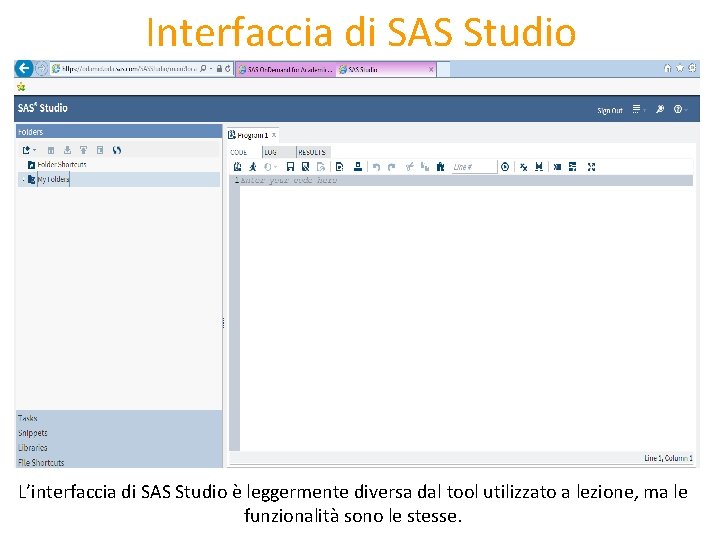Save the program using floppy icon
This screenshot has width=720, height=540.
(290, 167)
